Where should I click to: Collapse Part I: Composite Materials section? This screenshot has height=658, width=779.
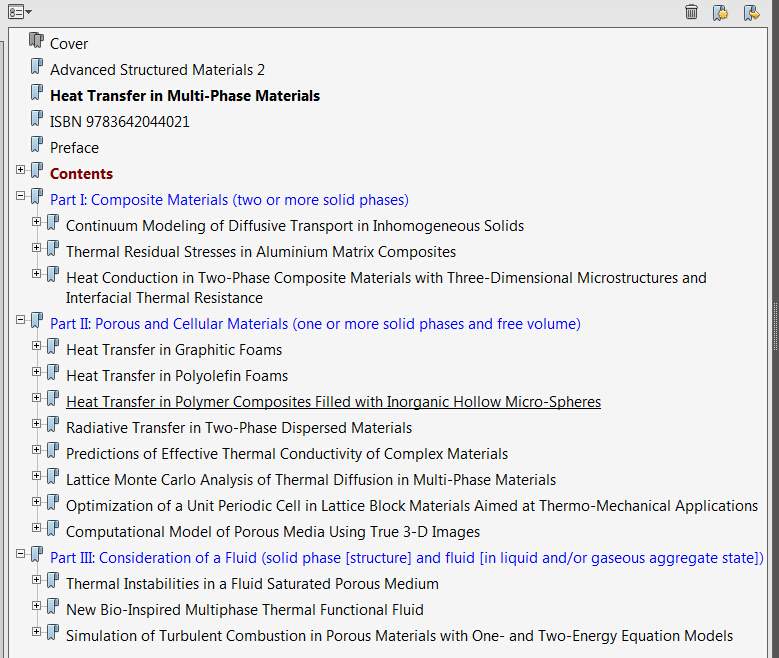(x=21, y=196)
